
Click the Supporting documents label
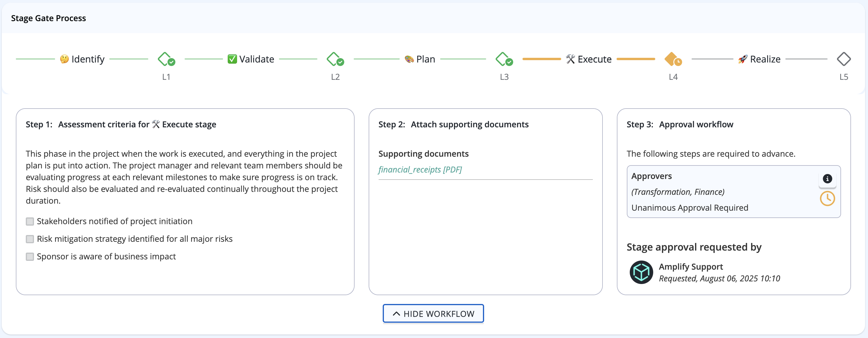point(423,154)
